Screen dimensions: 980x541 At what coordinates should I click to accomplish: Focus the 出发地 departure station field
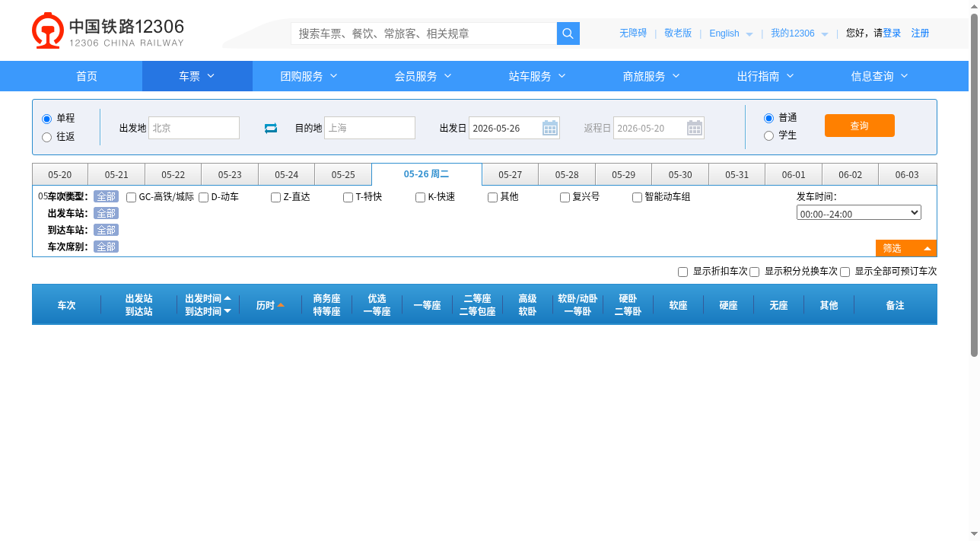pyautogui.click(x=194, y=128)
